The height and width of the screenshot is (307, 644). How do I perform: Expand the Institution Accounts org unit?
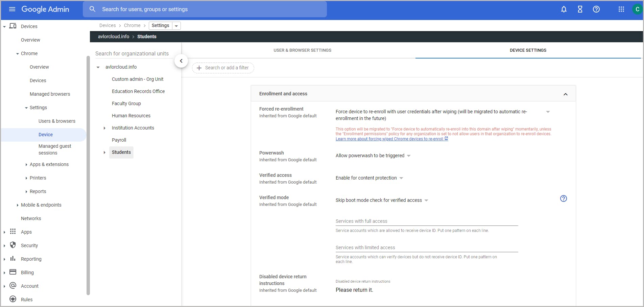[104, 128]
